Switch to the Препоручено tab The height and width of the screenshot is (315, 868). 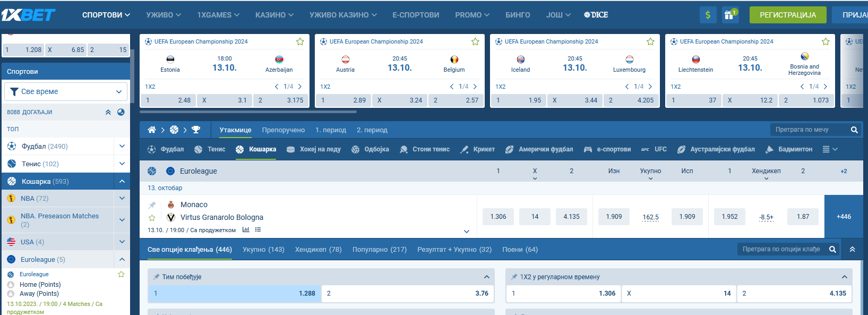point(283,130)
